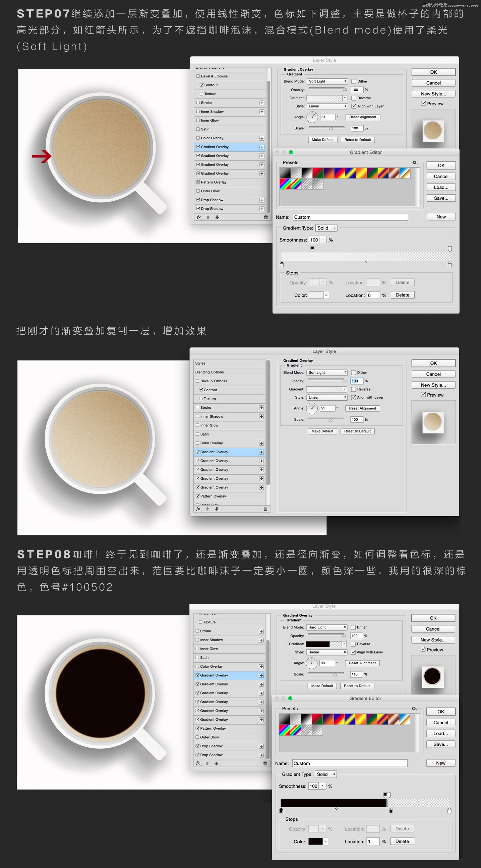Click New button in top Gradient Editor
481x868 pixels.
click(x=441, y=217)
